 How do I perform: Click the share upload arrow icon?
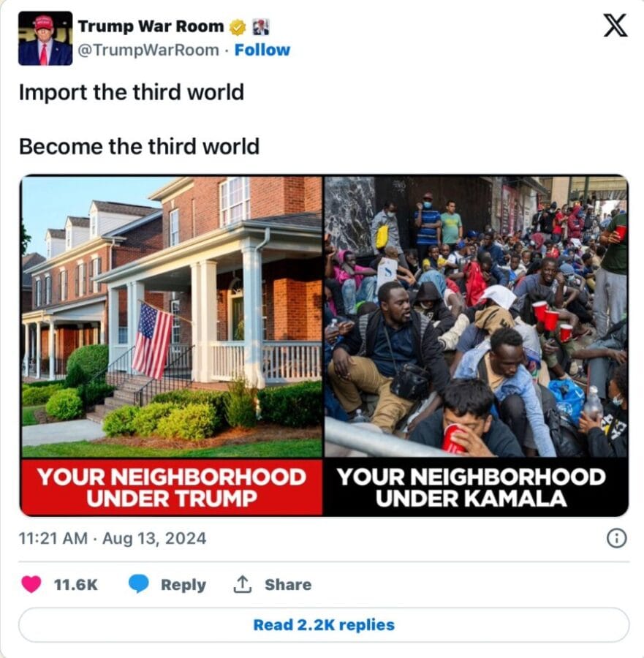(242, 584)
